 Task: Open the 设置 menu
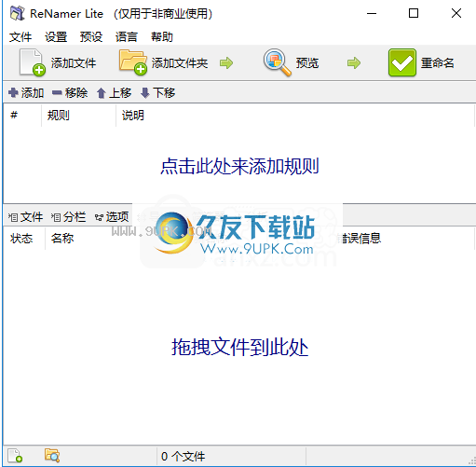pyautogui.click(x=56, y=37)
